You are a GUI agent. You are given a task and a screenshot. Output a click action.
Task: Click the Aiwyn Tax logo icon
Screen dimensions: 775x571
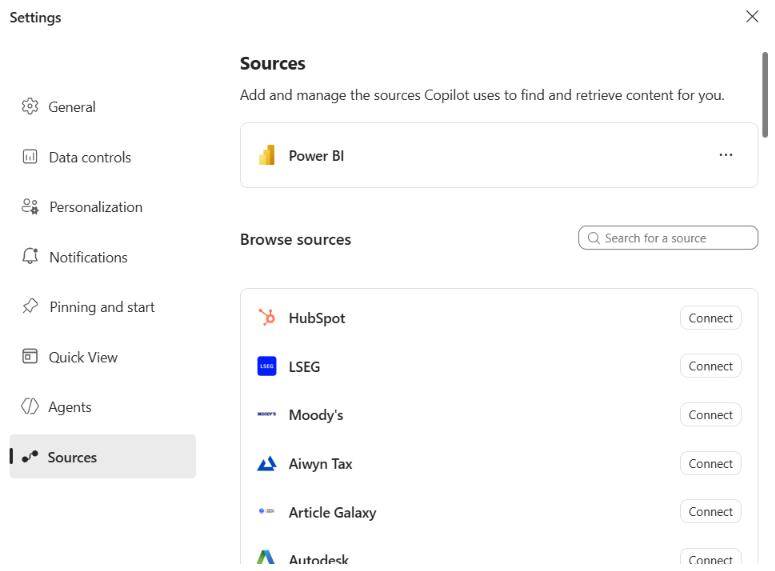(267, 464)
